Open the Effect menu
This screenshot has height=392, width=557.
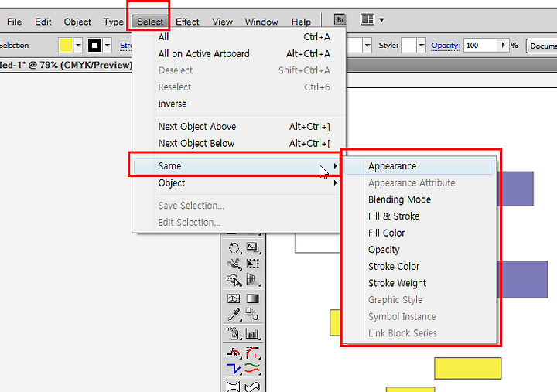tap(187, 22)
